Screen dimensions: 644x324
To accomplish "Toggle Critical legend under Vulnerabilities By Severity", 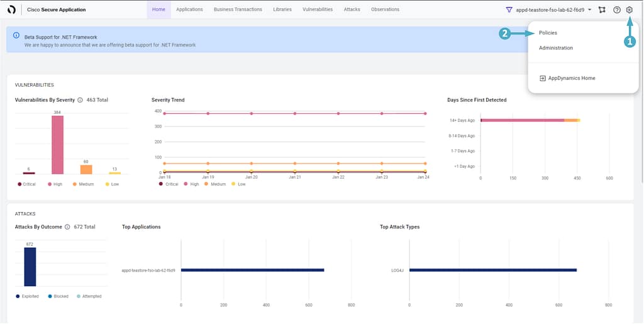I will click(x=26, y=184).
